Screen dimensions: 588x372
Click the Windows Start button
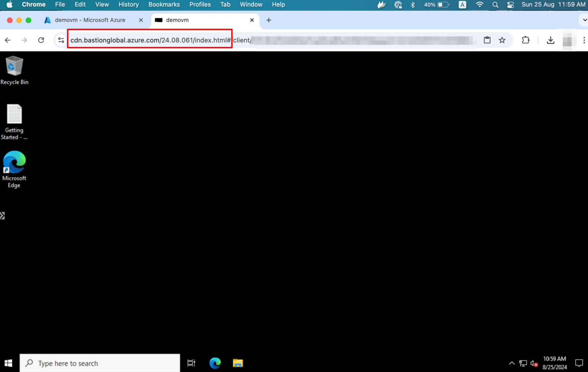click(x=8, y=363)
